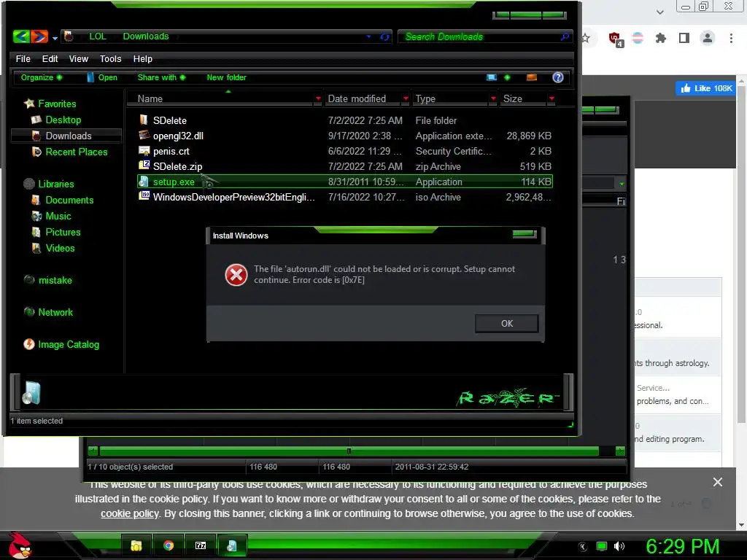The image size is (747, 560).
Task: Click the Favorites star item
Action: tap(50, 104)
